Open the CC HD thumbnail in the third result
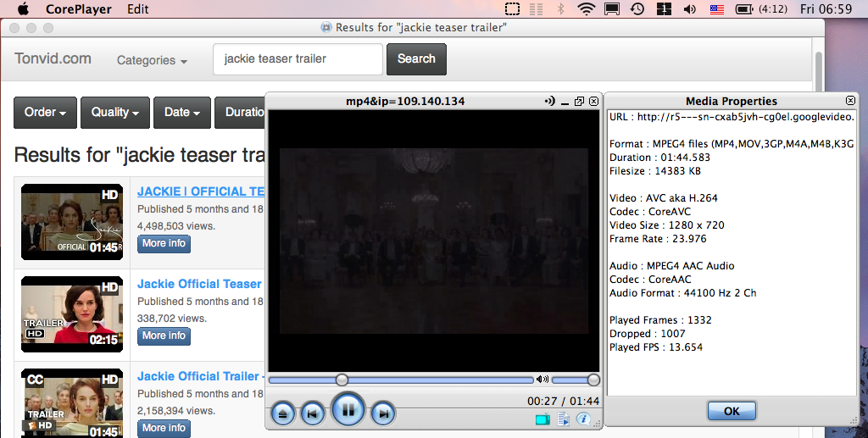 tap(72, 403)
